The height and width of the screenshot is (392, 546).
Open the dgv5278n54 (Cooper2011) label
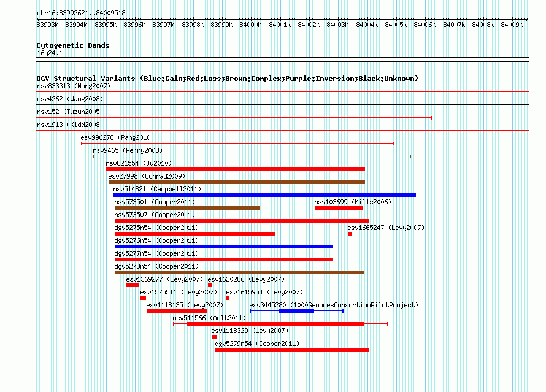(156, 266)
